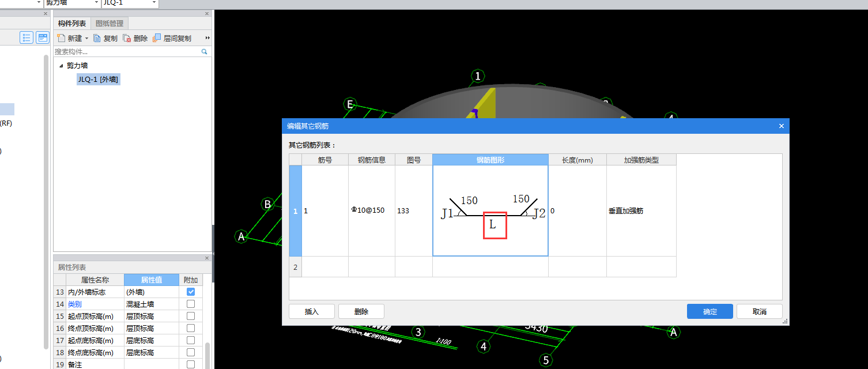Check 附加 box for 类别 row
The image size is (868, 369).
(x=191, y=304)
